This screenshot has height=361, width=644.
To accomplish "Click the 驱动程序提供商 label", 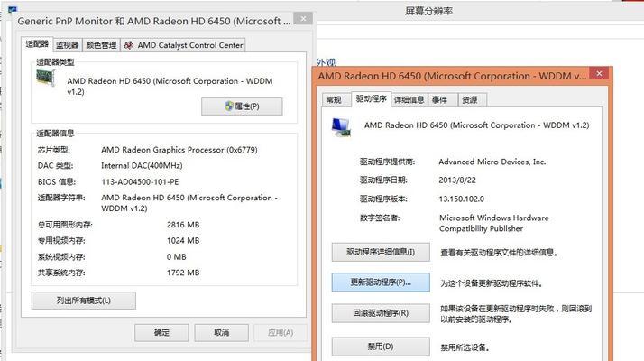I will [387, 162].
